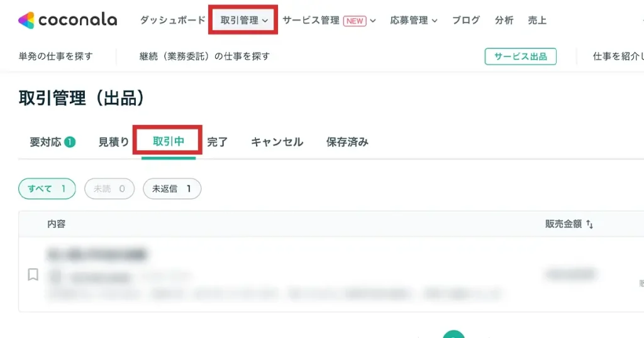The image size is (644, 338).
Task: Select the 未返信 filter pill
Action: click(172, 188)
